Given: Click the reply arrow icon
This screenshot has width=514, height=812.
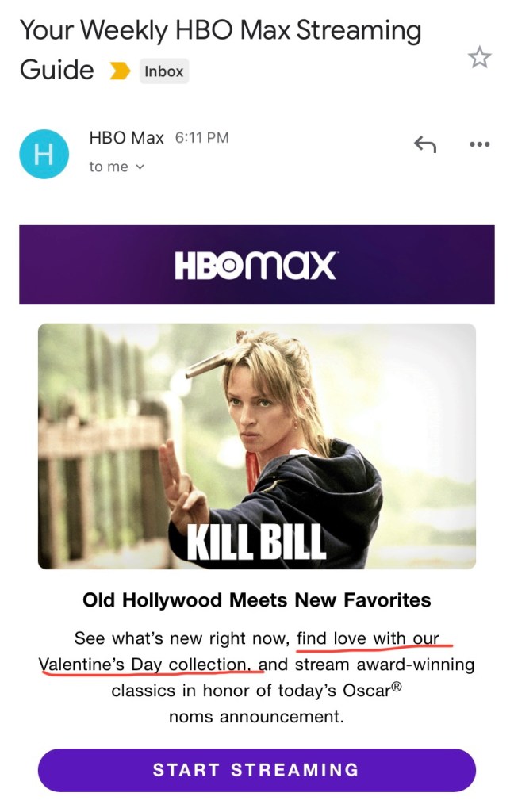Looking at the screenshot, I should coord(425,144).
